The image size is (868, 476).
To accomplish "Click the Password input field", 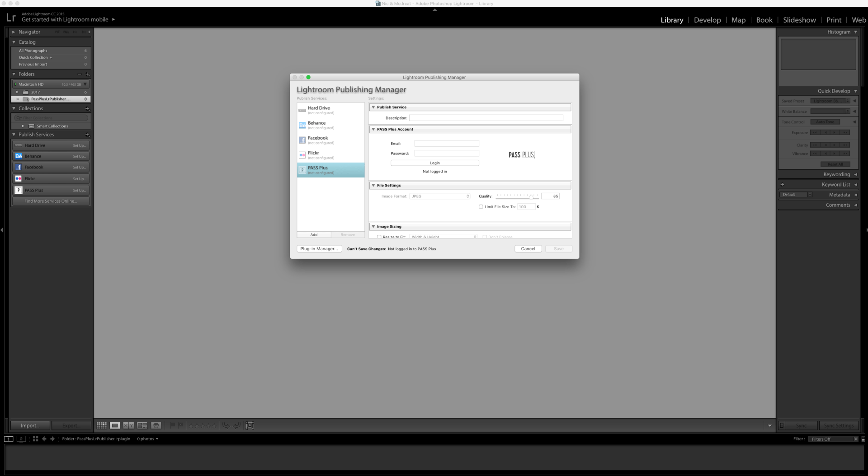I will click(447, 153).
